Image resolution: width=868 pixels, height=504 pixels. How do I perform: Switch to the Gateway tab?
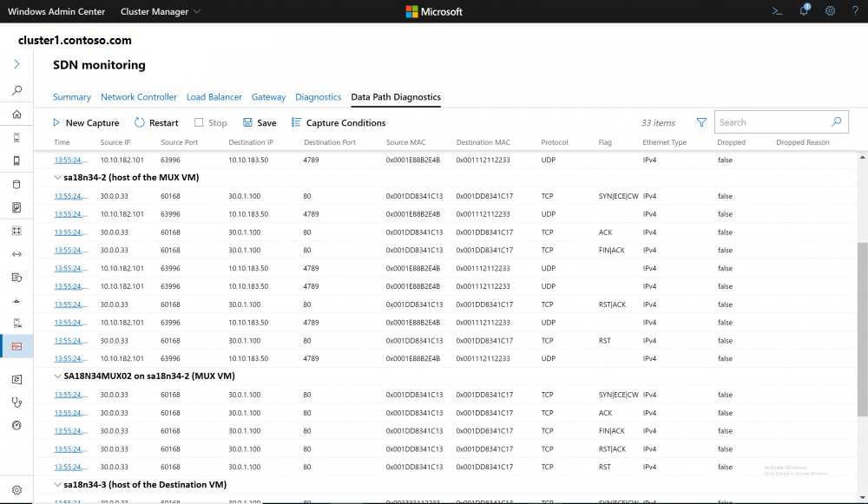tap(268, 97)
